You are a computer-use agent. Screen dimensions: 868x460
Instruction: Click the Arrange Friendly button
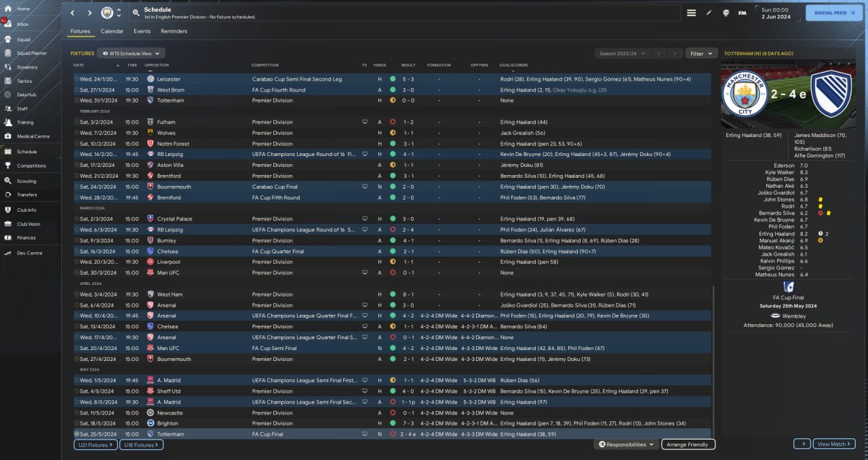coord(688,444)
